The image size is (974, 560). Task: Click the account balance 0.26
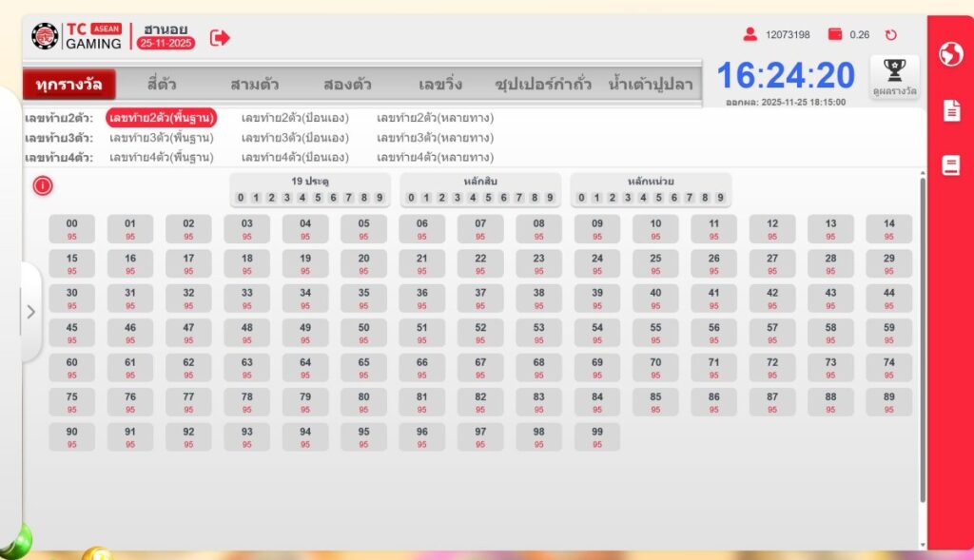coord(860,35)
